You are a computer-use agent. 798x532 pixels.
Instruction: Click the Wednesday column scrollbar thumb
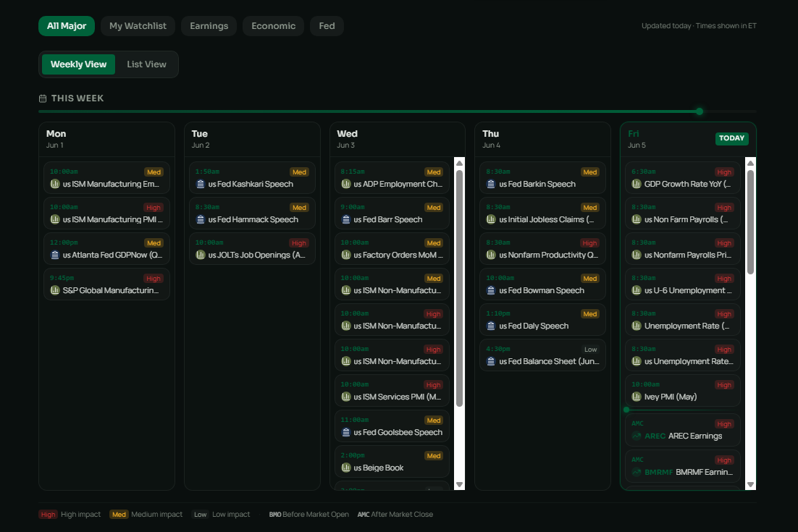[460, 288]
